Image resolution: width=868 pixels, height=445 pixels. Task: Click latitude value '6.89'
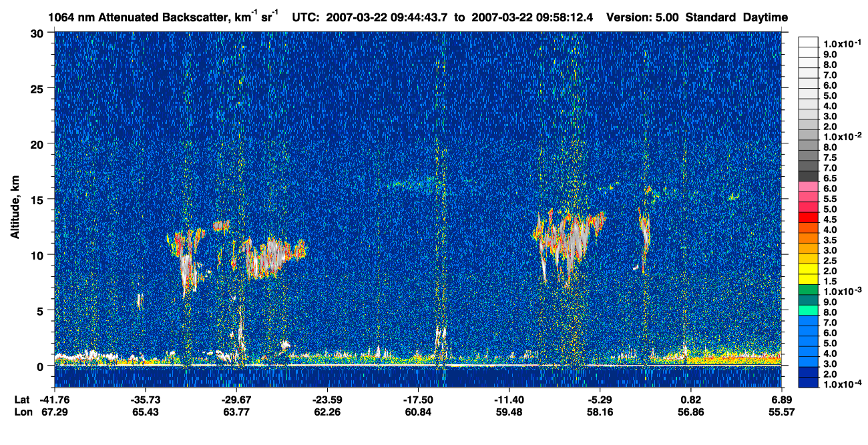781,400
